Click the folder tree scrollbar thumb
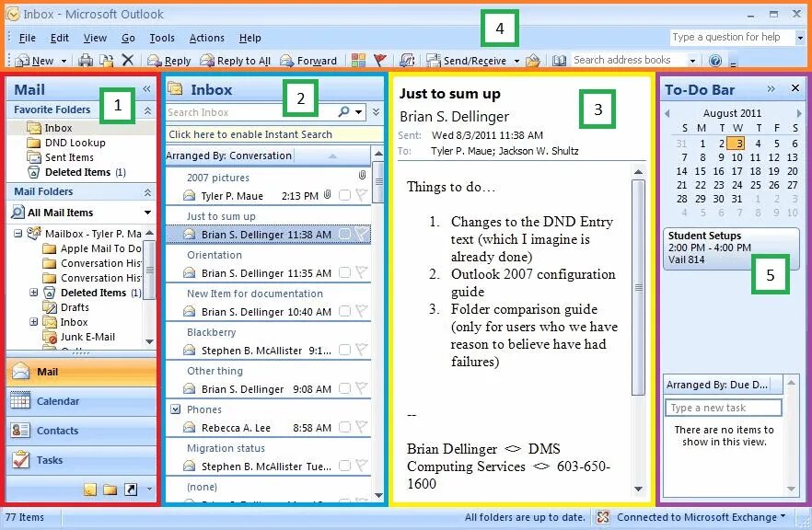 [150, 270]
